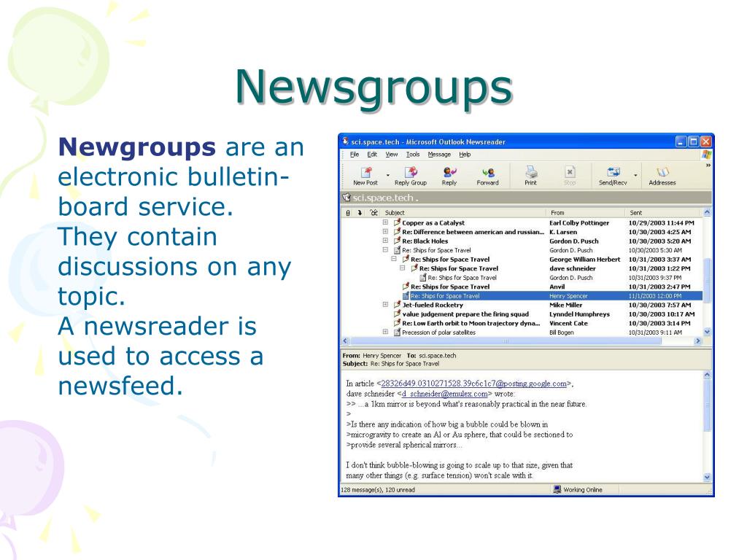
Task: Open the Help menu
Action: coord(465,155)
